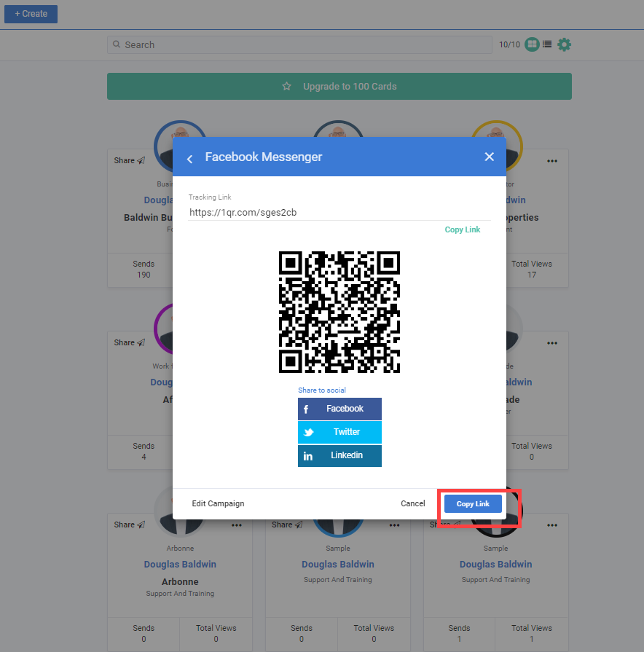Open more options on middle-right card
The height and width of the screenshot is (652, 644).
click(552, 343)
